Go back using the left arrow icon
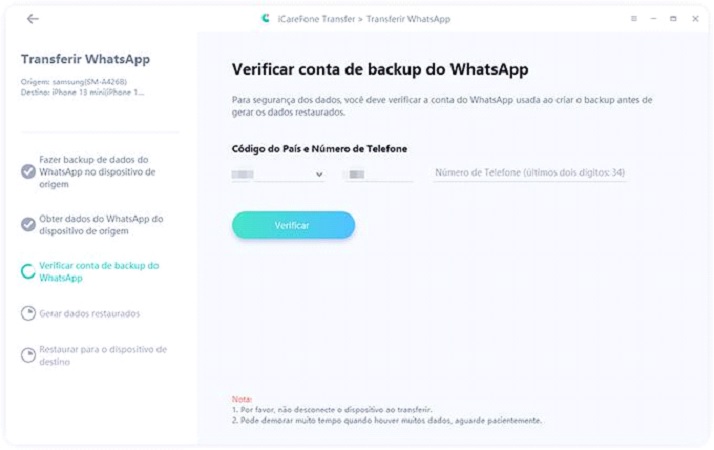The width and height of the screenshot is (714, 450). pos(32,19)
